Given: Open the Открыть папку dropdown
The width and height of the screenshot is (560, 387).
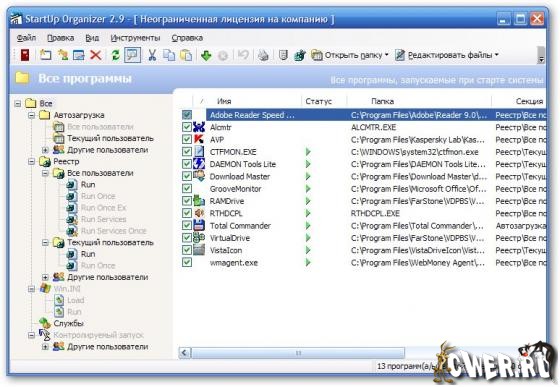Looking at the screenshot, I should 350,55.
